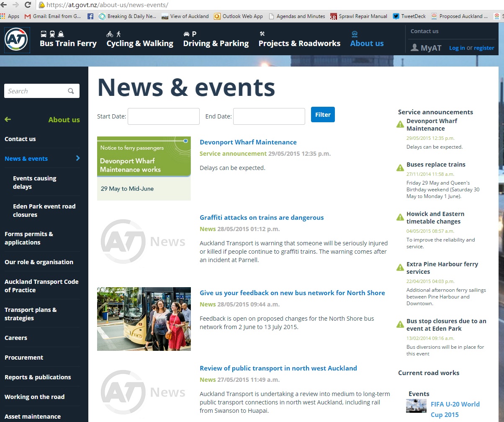Image resolution: width=504 pixels, height=422 pixels.
Task: Open the North Shore bus photo thumbnail
Action: coord(144,319)
